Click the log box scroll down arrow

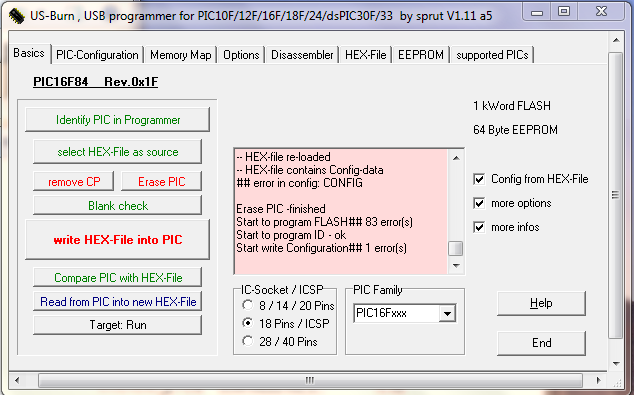point(456,266)
